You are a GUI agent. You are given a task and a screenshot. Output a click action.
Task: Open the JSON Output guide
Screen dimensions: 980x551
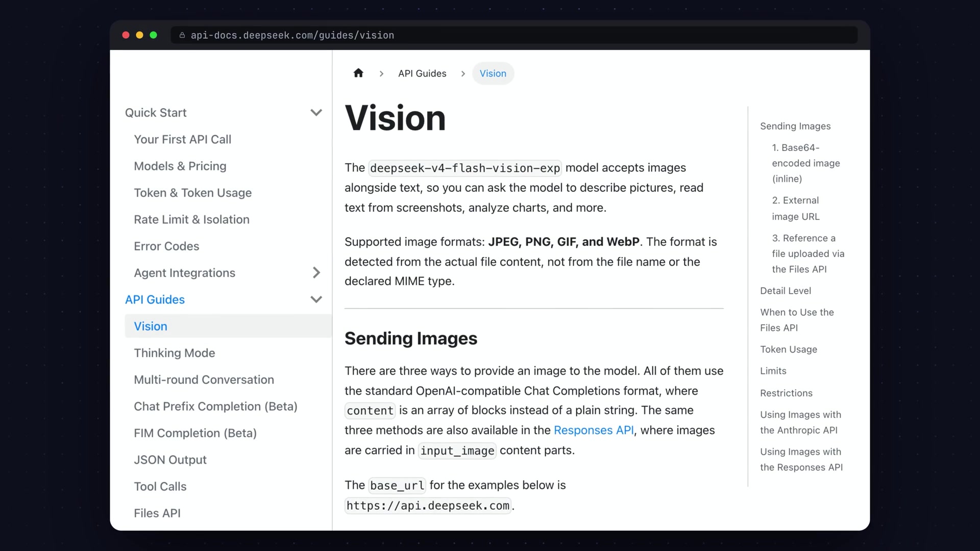pyautogui.click(x=170, y=460)
